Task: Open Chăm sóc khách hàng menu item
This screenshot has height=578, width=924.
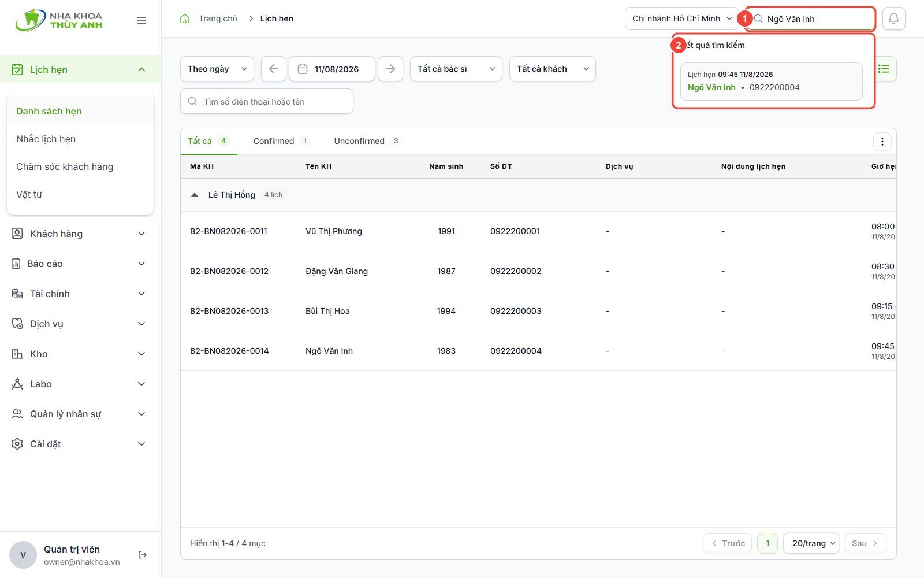Action: pyautogui.click(x=80, y=166)
